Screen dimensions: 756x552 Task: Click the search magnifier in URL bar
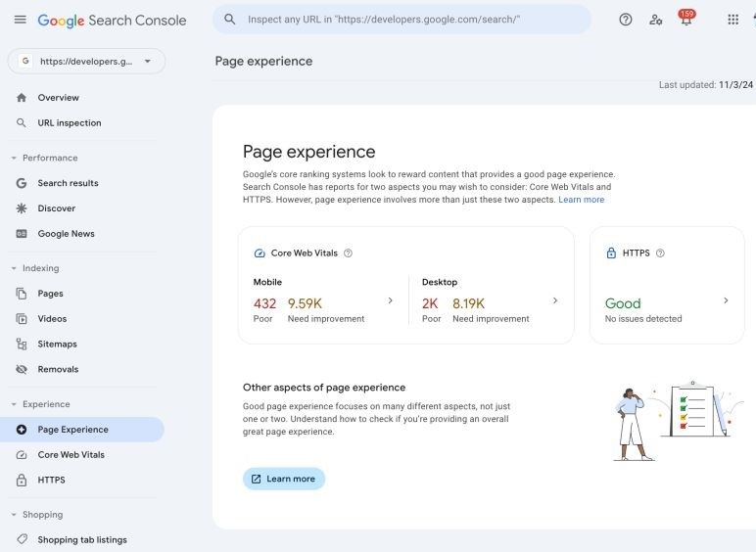(230, 20)
